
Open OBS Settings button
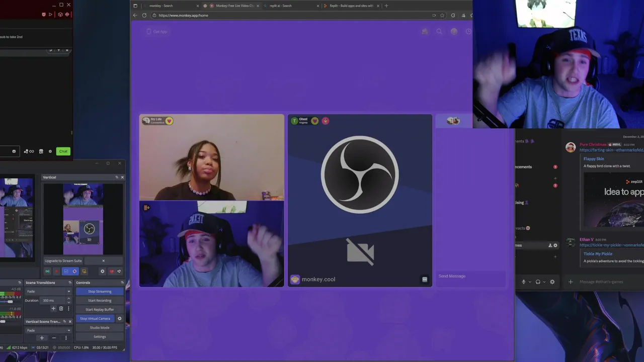coord(100,336)
